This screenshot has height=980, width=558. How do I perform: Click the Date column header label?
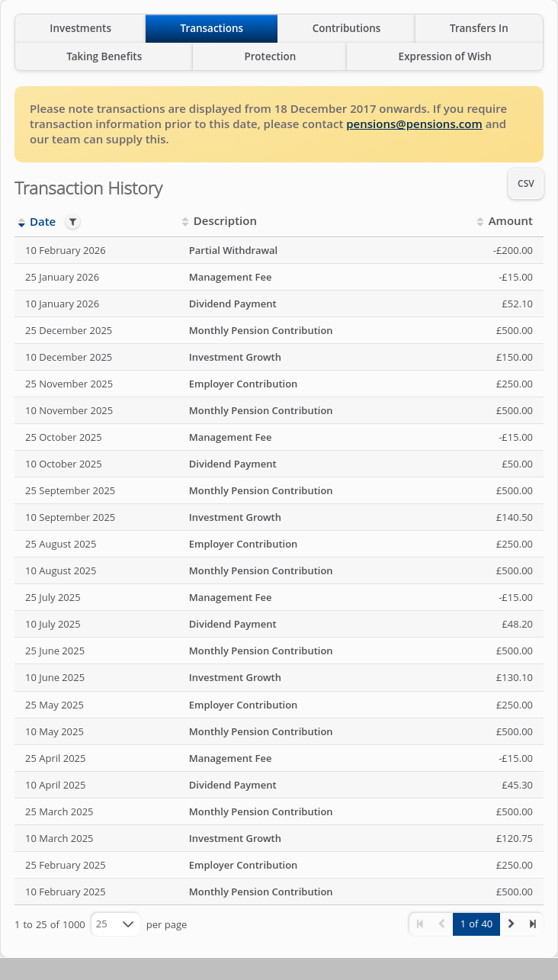click(43, 222)
